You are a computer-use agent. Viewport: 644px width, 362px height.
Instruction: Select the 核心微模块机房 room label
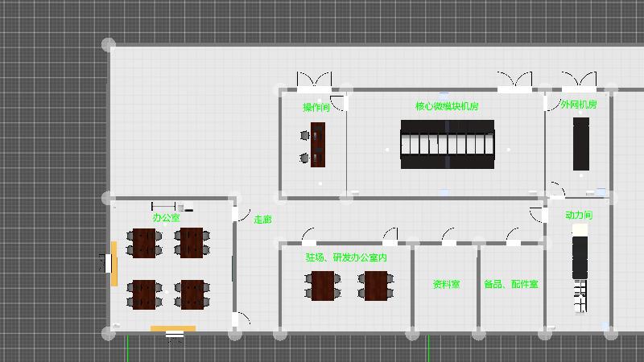coord(448,106)
